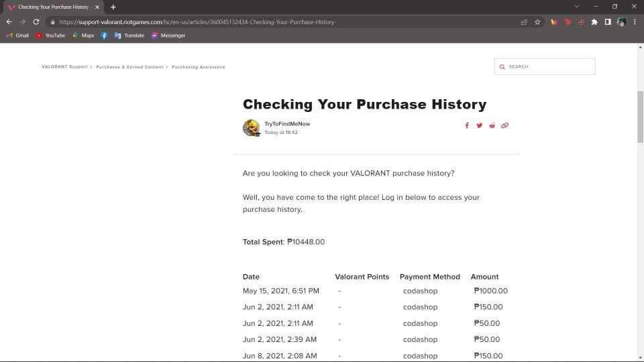Viewport: 644px width, 362px height.
Task: Click the TryToFindMeNow author avatar
Action: pyautogui.click(x=251, y=128)
